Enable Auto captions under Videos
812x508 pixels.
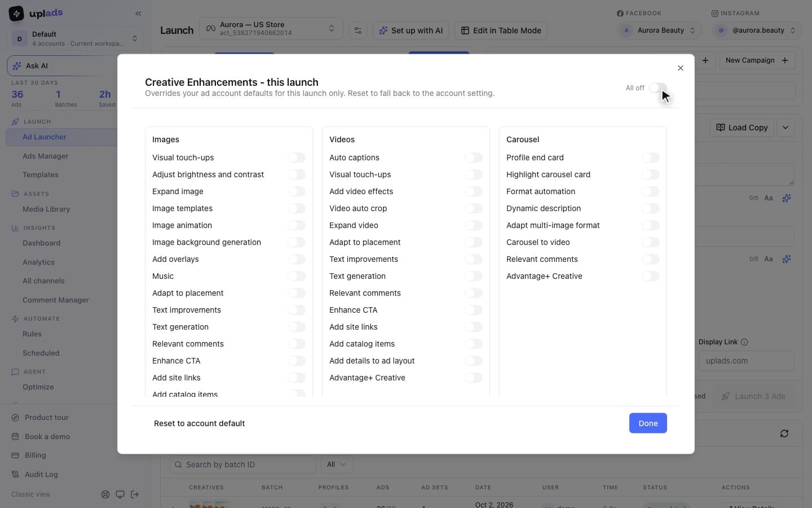pos(474,157)
